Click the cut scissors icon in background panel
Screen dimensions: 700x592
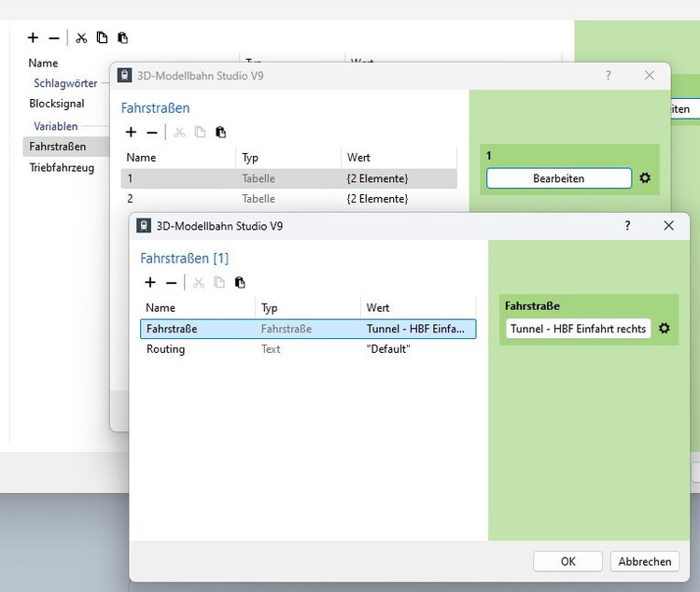point(81,38)
